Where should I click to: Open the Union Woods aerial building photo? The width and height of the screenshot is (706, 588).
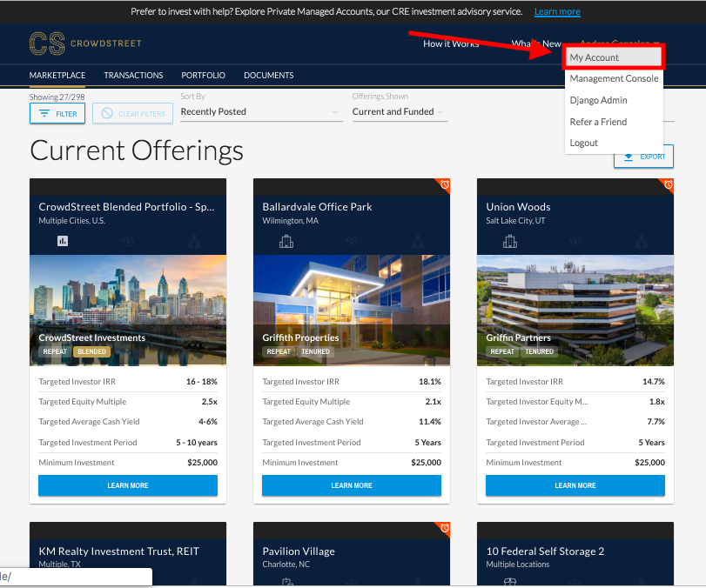(575, 311)
